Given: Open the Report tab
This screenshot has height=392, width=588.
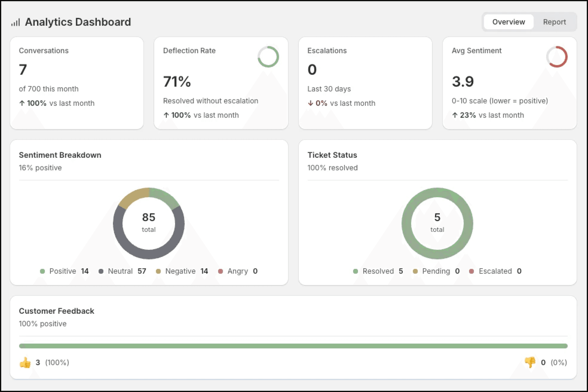Looking at the screenshot, I should tap(554, 22).
